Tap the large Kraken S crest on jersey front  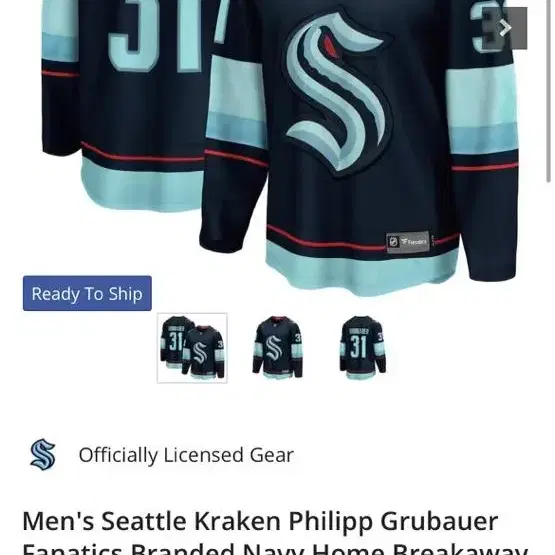(338, 92)
